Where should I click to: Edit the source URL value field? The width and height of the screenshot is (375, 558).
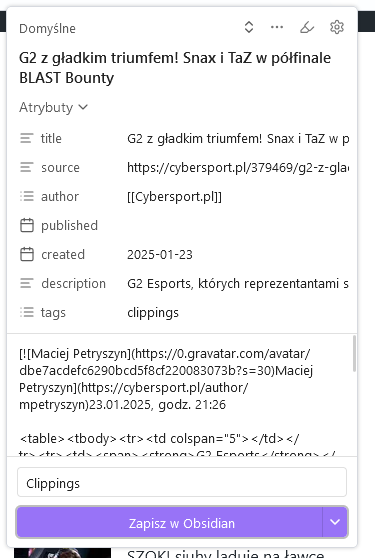[x=238, y=167]
